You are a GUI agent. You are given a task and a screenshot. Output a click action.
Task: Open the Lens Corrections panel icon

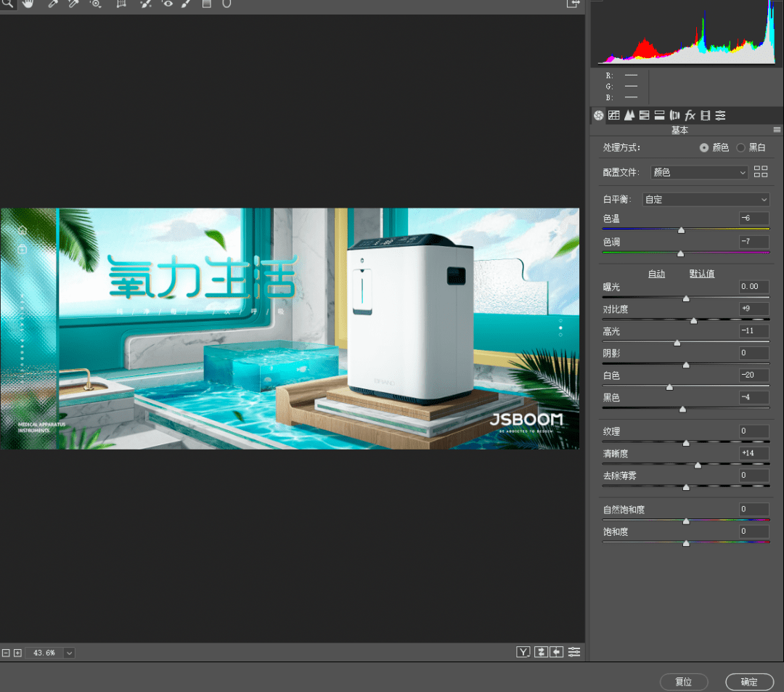[674, 115]
